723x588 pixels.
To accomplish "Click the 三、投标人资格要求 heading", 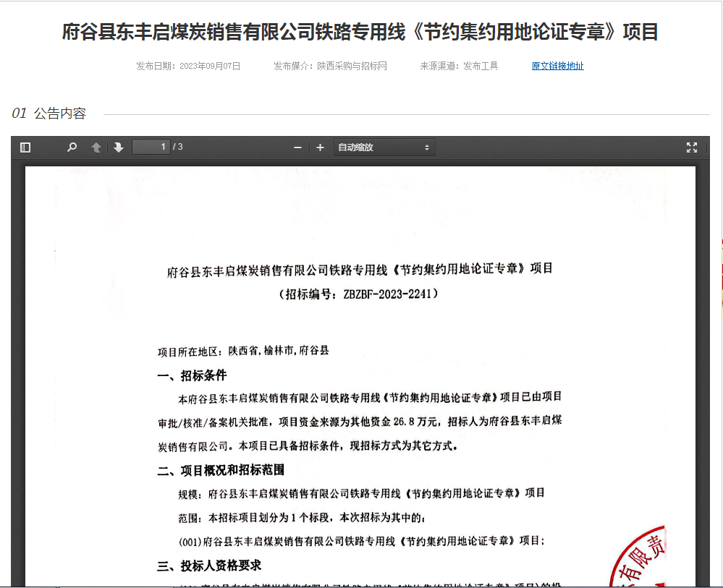I will coord(209,566).
